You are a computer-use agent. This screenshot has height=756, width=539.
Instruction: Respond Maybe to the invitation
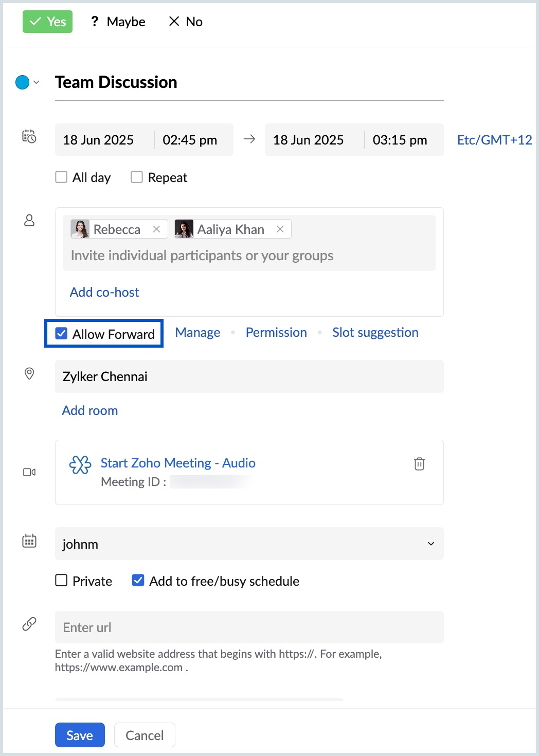118,22
